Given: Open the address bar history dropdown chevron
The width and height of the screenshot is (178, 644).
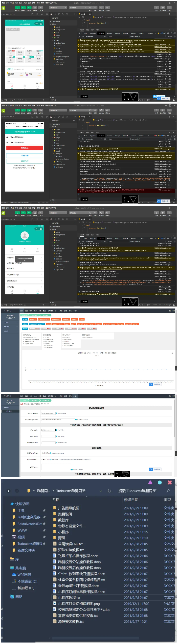Looking at the screenshot, I should [101, 491].
